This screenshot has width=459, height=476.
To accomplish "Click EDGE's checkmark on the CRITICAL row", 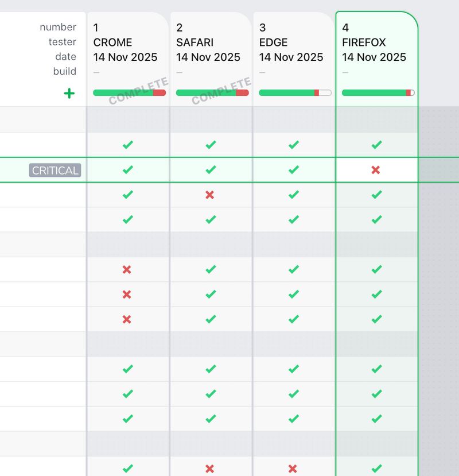I will click(x=293, y=169).
